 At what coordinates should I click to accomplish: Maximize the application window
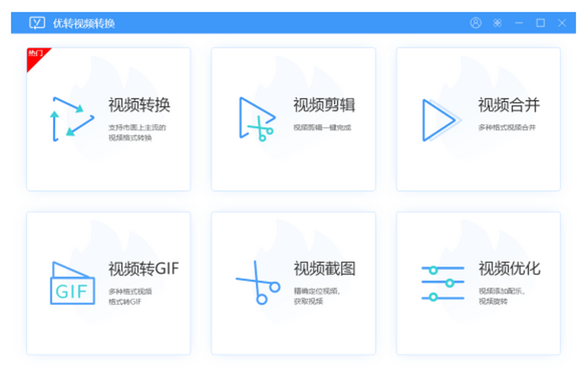[x=540, y=23]
